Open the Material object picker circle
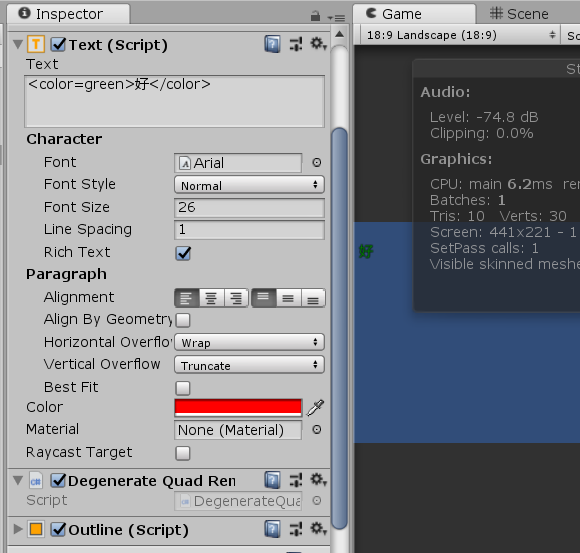The height and width of the screenshot is (553, 580). pyautogui.click(x=317, y=429)
